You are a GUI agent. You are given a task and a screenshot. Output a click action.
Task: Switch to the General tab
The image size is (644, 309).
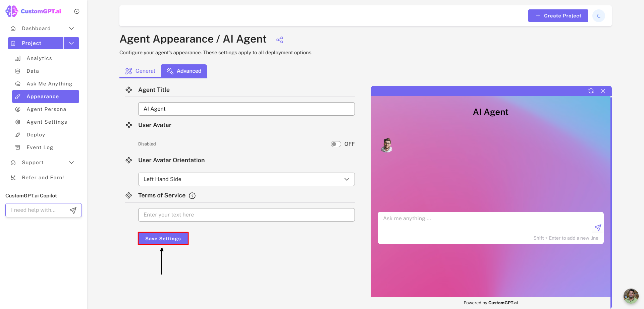pyautogui.click(x=140, y=71)
